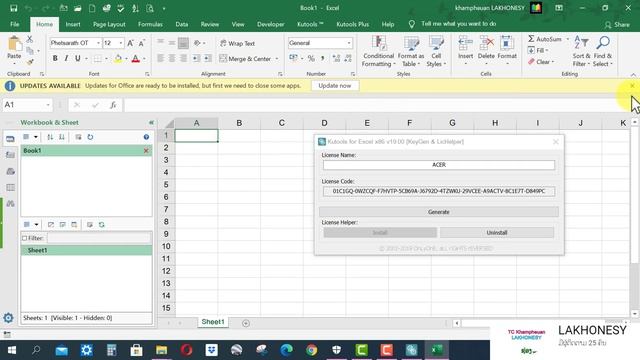Click AutoSum button
The width and height of the screenshot is (640, 360).
[x=545, y=39]
